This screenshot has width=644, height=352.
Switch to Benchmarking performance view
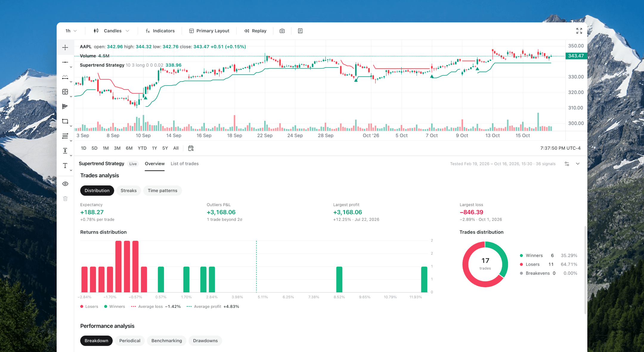[167, 341]
